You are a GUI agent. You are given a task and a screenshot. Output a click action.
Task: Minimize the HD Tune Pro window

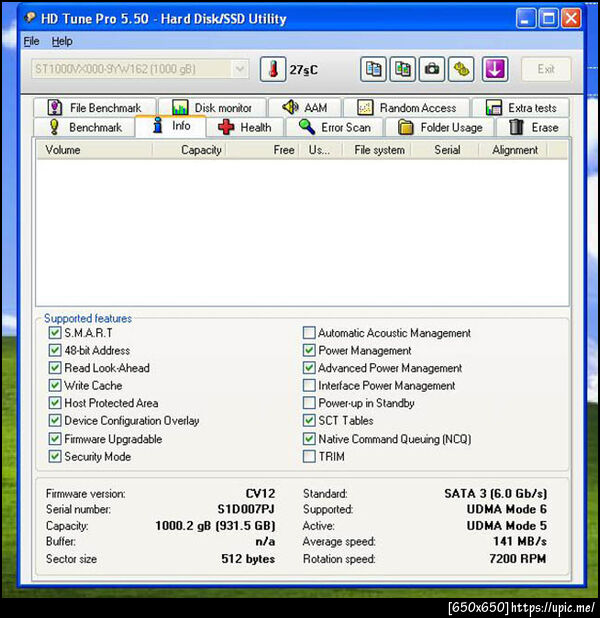click(526, 18)
